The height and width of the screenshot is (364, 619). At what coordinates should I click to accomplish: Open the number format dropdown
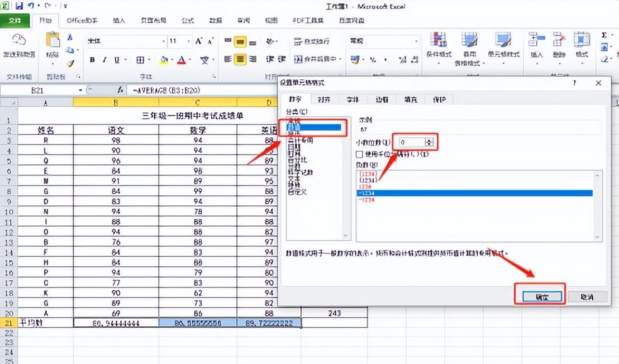click(x=416, y=41)
